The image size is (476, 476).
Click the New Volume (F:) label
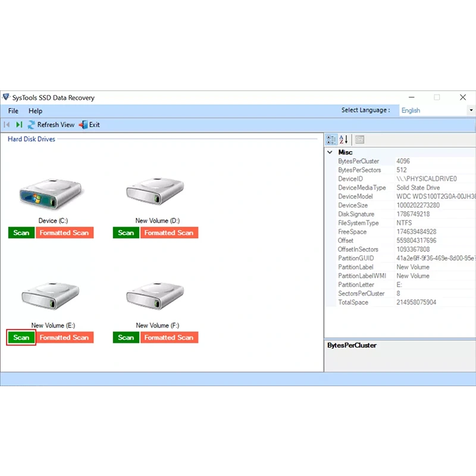158,325
